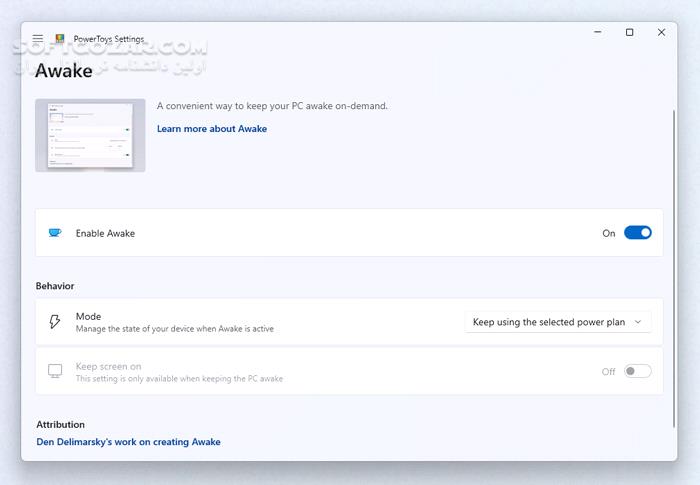The height and width of the screenshot is (485, 700).
Task: Click the lightning bolt Mode icon
Action: point(54,322)
